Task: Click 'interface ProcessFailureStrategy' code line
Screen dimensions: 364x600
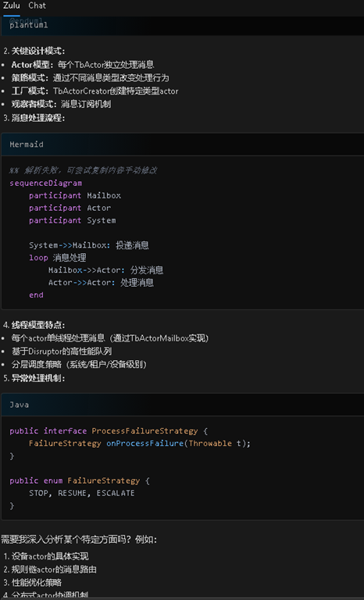Action: tap(109, 431)
